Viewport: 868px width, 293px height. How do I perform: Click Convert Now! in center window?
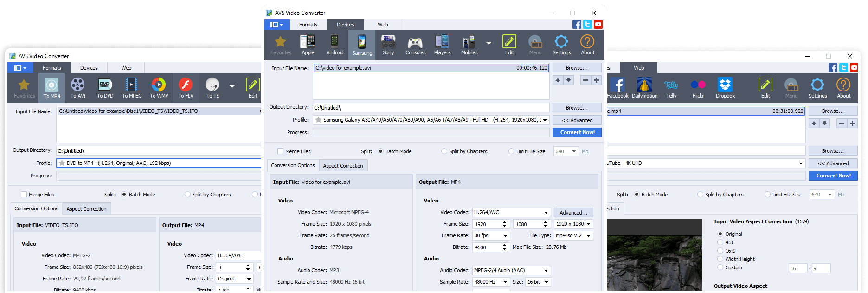577,132
